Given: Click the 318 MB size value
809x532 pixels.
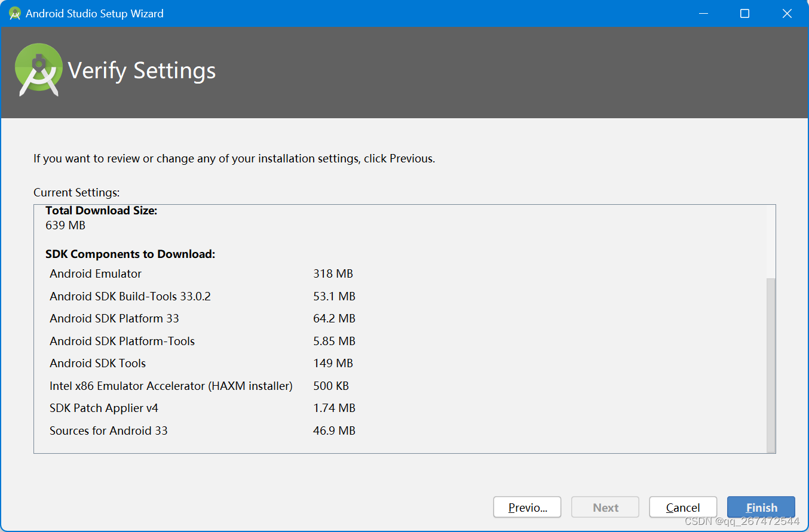Looking at the screenshot, I should point(333,273).
